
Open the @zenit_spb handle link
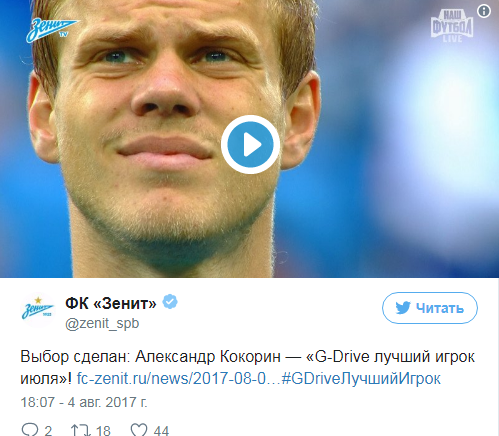click(102, 323)
